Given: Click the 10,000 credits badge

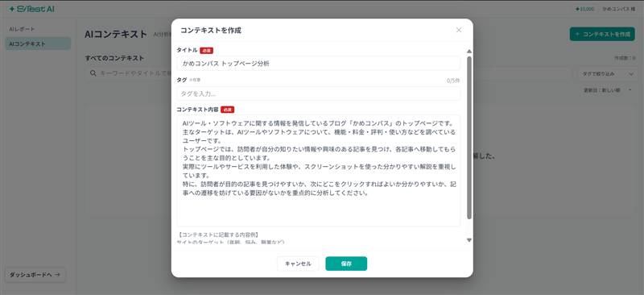Looking at the screenshot, I should 585,9.
